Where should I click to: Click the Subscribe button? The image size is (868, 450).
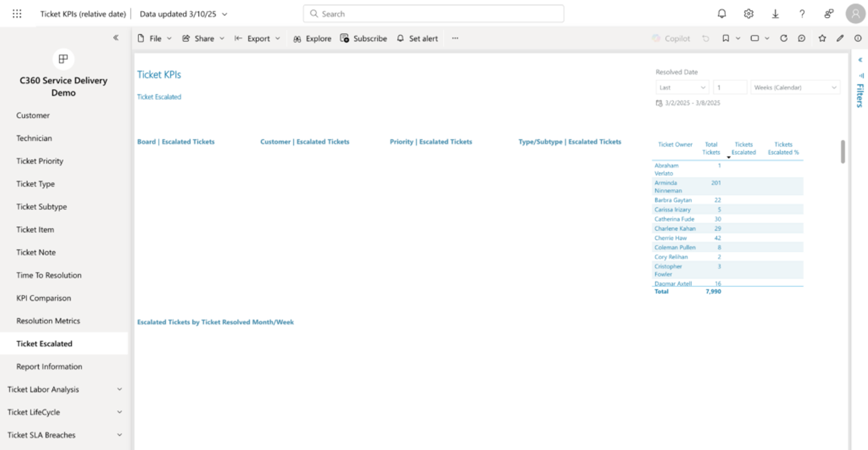pos(363,38)
